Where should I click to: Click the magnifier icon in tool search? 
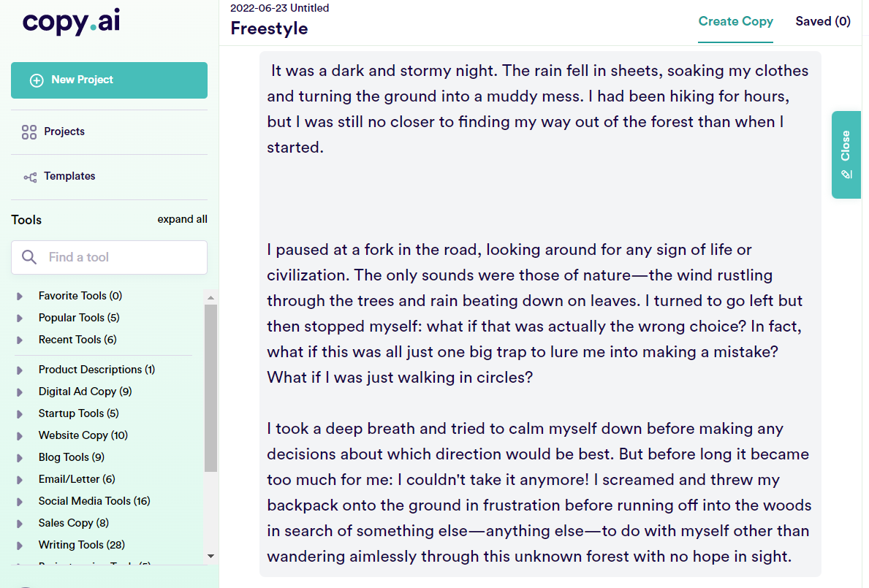click(29, 257)
